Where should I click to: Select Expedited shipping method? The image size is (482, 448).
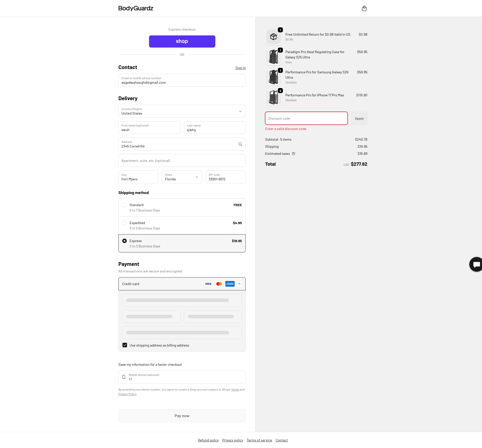tap(124, 223)
